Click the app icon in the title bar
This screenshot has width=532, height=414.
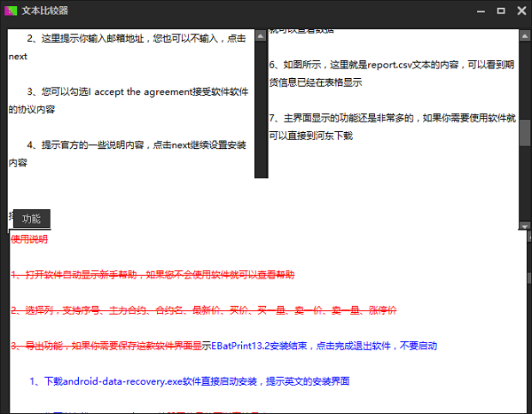11,10
